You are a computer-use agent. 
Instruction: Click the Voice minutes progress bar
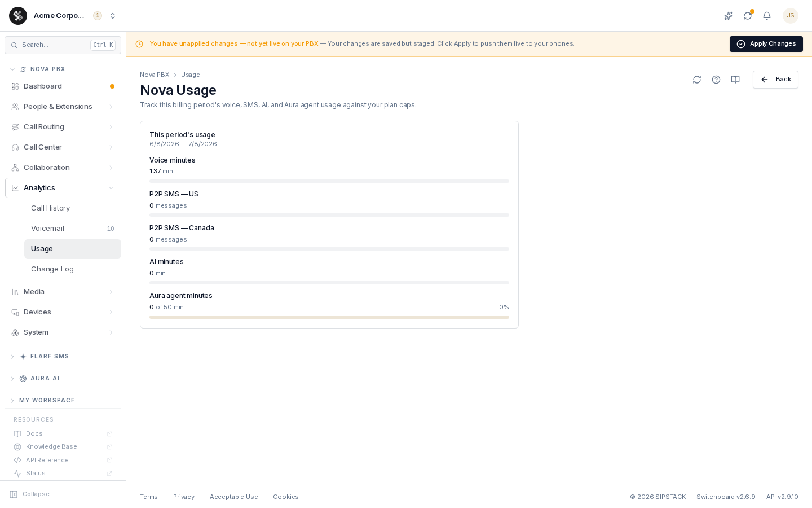click(x=329, y=181)
